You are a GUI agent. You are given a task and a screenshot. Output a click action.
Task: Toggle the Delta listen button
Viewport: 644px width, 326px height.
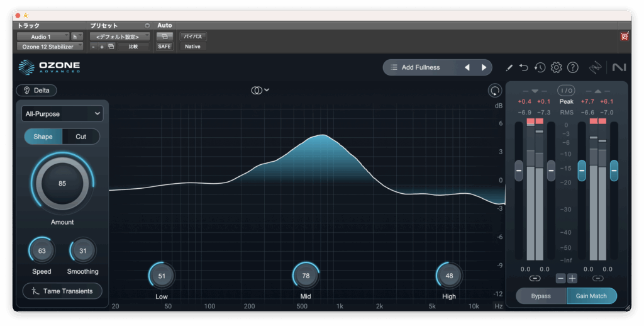pyautogui.click(x=36, y=90)
